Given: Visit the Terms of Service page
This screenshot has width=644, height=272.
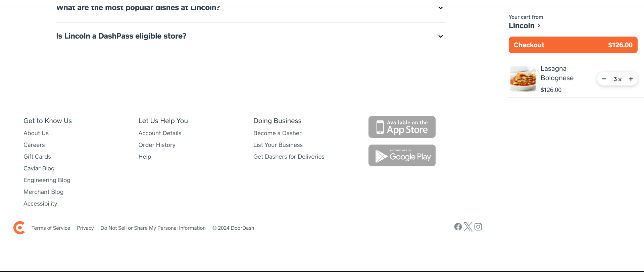Looking at the screenshot, I should (51, 228).
